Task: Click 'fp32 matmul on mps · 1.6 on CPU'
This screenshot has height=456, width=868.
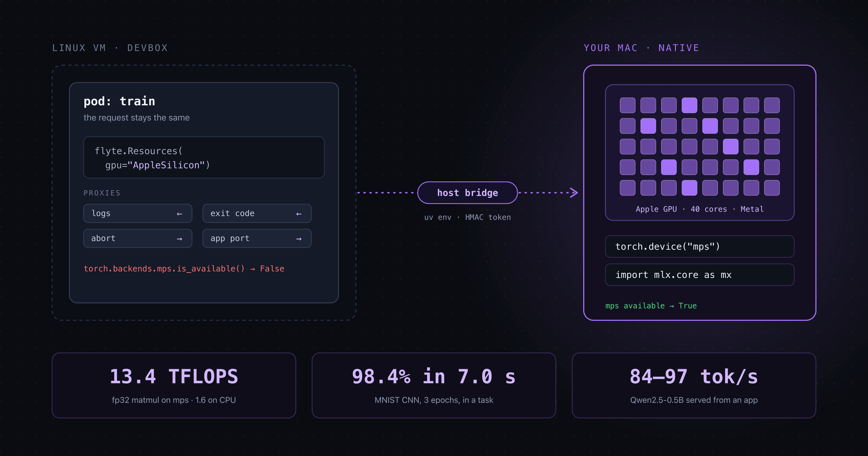Action: [174, 400]
